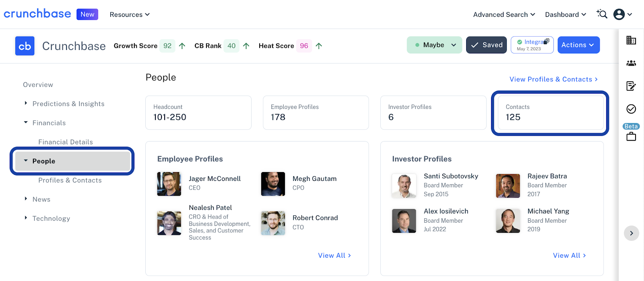Screen dimensions: 644x281
Task: Open the Maybe status dropdown
Action: tap(434, 45)
